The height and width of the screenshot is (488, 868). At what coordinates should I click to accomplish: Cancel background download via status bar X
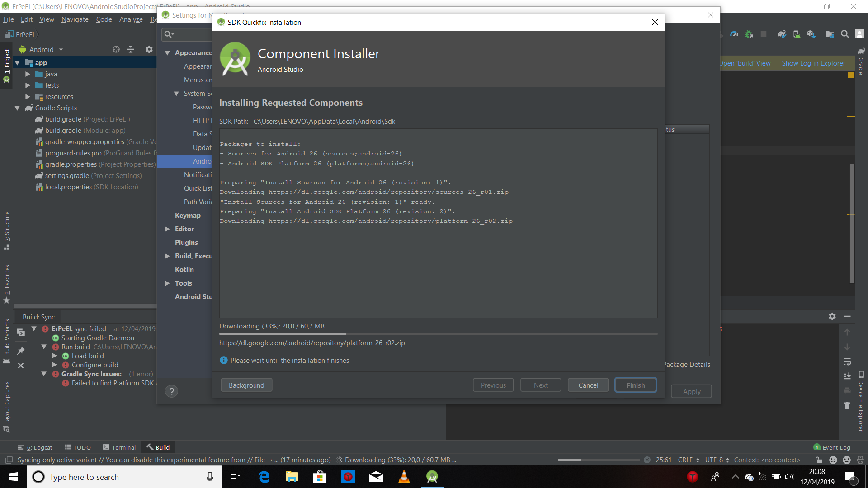click(x=647, y=460)
